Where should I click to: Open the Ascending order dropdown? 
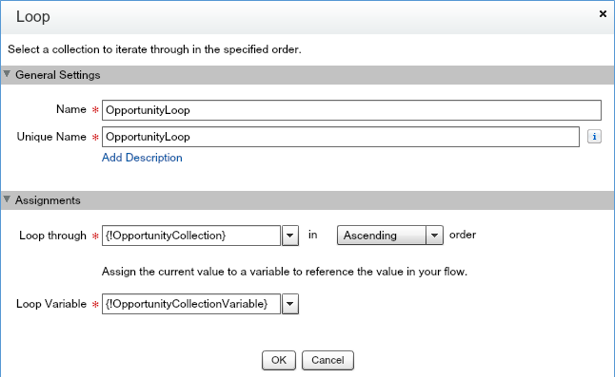point(390,235)
